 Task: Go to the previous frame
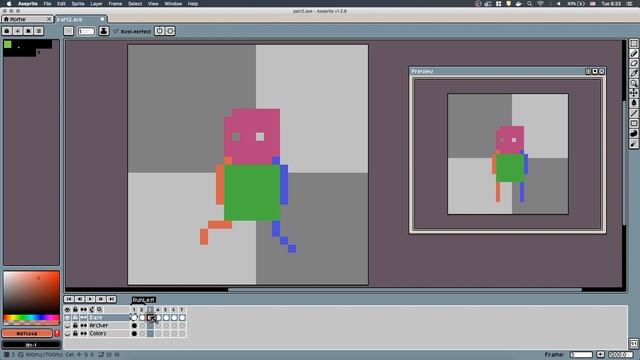(x=80, y=299)
